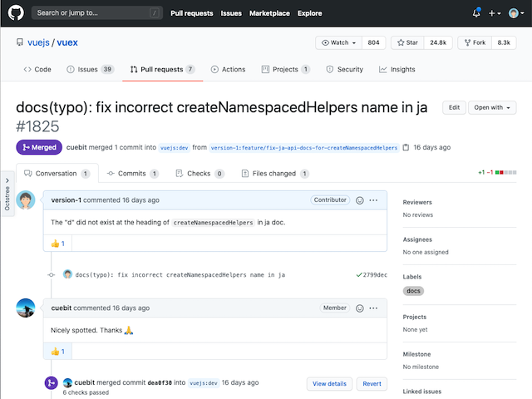Open the repository book icon
This screenshot has width=532, height=399.
click(20, 42)
